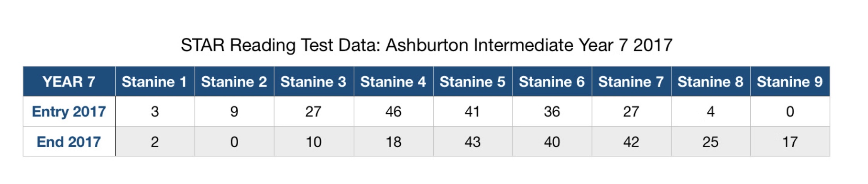Image resolution: width=868 pixels, height=184 pixels.
Task: Click Entry 2017 Stanine 8 cell showing 4
Action: (710, 111)
